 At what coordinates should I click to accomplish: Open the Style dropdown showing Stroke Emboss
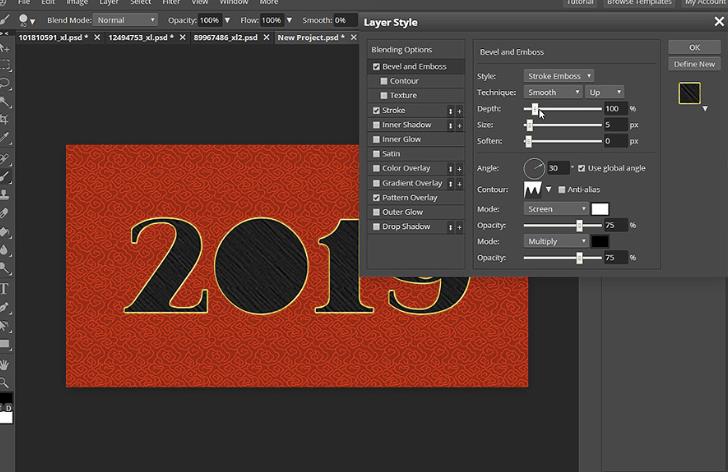click(558, 75)
